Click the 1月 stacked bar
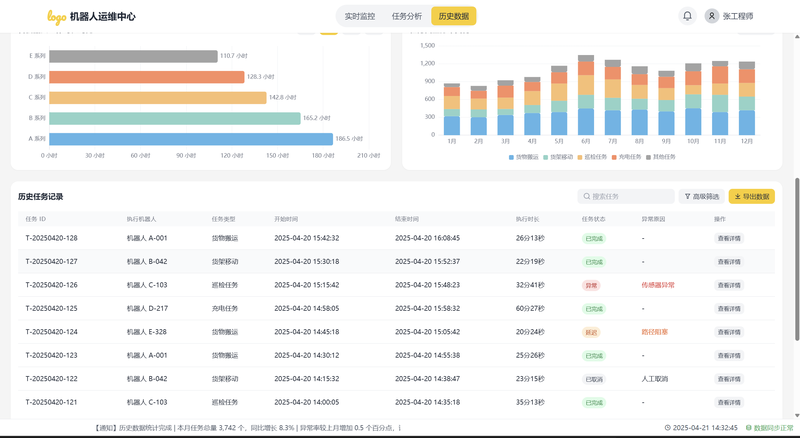 [452, 109]
